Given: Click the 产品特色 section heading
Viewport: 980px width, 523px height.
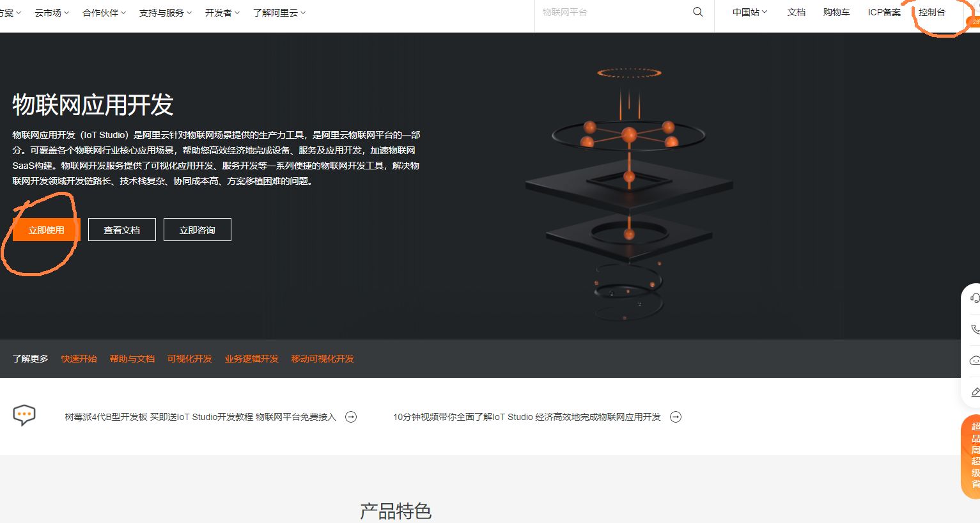Looking at the screenshot, I should 396,511.
